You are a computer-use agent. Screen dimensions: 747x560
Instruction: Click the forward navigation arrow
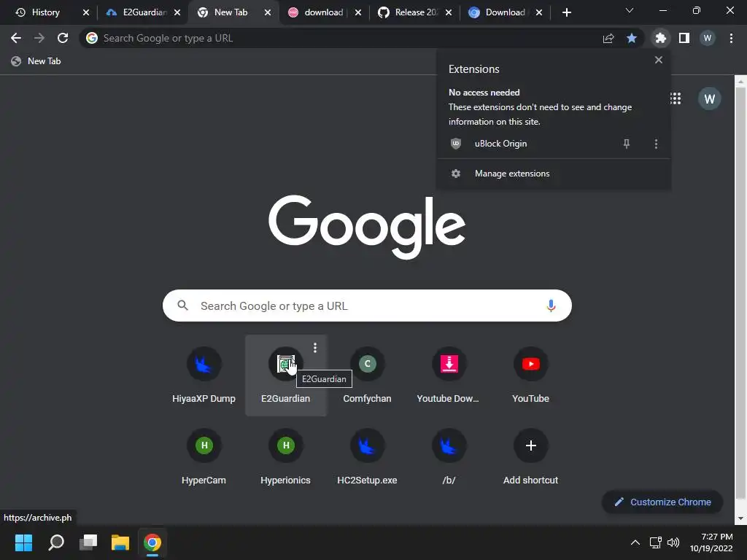39,38
